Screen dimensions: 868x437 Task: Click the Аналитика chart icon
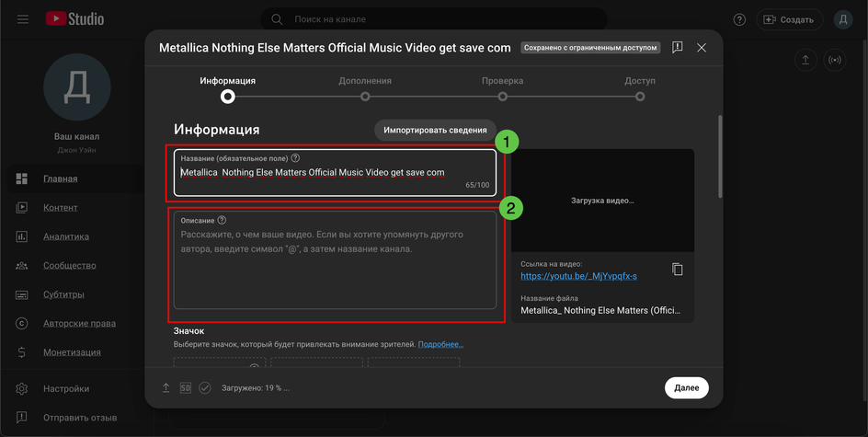pos(21,236)
